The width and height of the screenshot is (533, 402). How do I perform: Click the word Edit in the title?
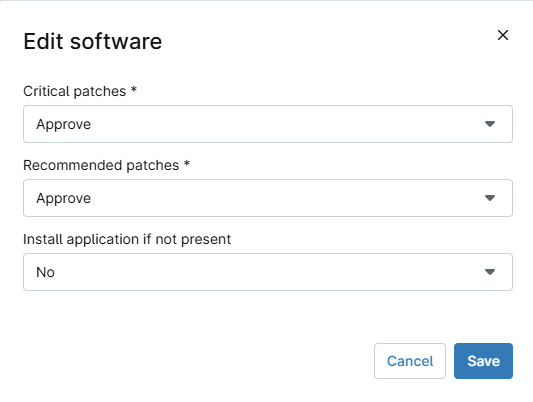click(x=43, y=41)
